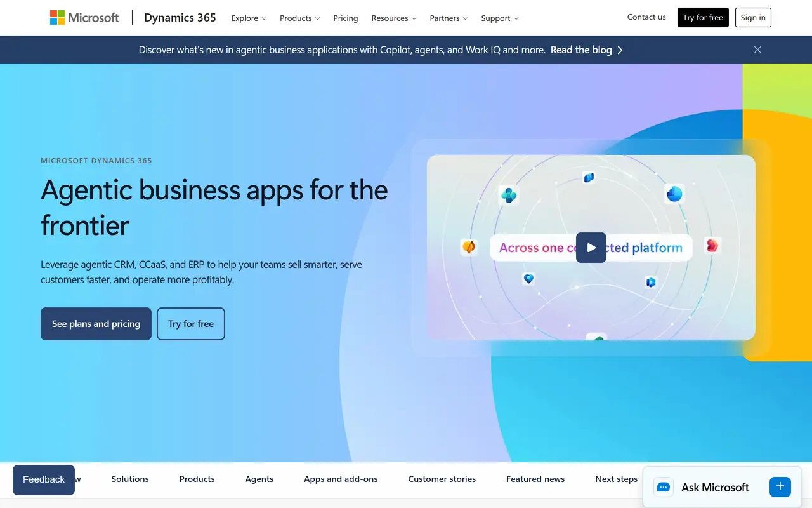812x508 pixels.
Task: Click the orange heart app icon in video
Action: click(469, 246)
